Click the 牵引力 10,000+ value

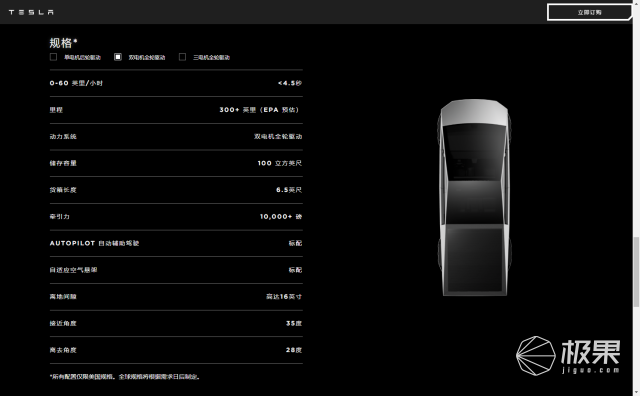(281, 217)
